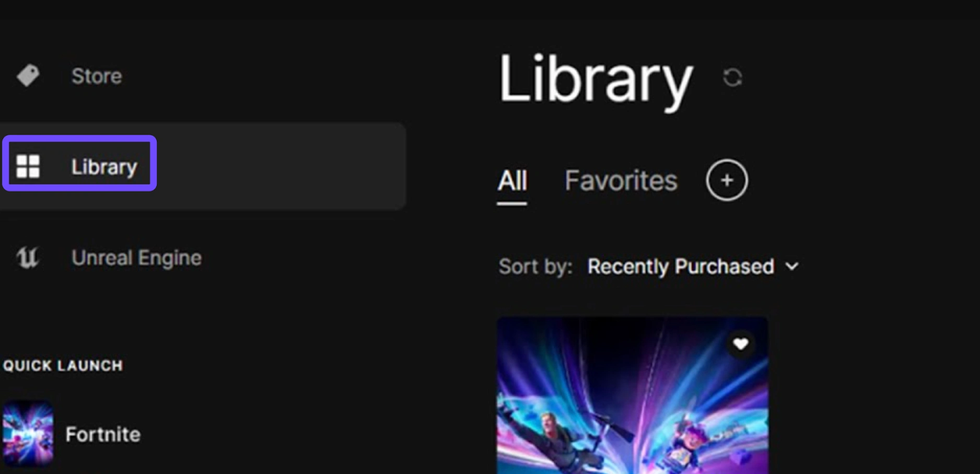Open the Fortnite game card artwork
Viewport: 980px width, 474px height.
[x=632, y=395]
